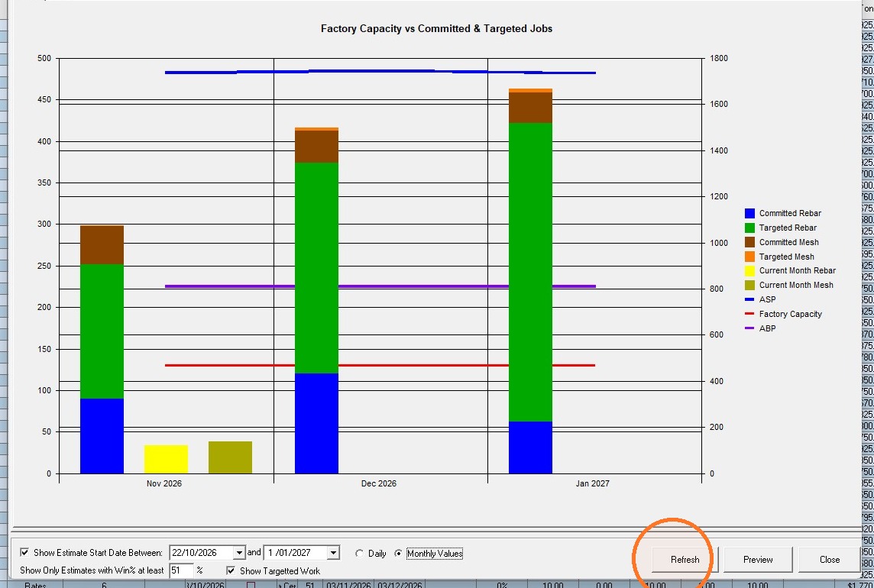Click the label Show Only Estimates with Win%
This screenshot has width=874, height=588.
pyautogui.click(x=92, y=570)
